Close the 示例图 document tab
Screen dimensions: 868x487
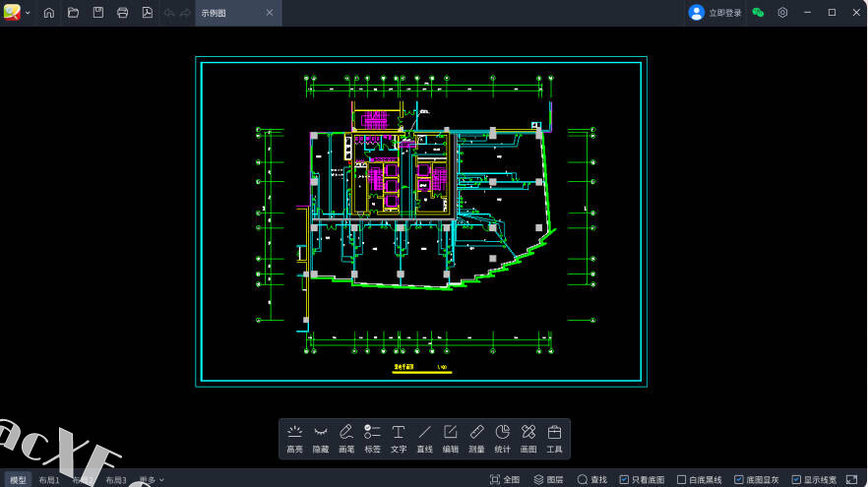tap(270, 13)
